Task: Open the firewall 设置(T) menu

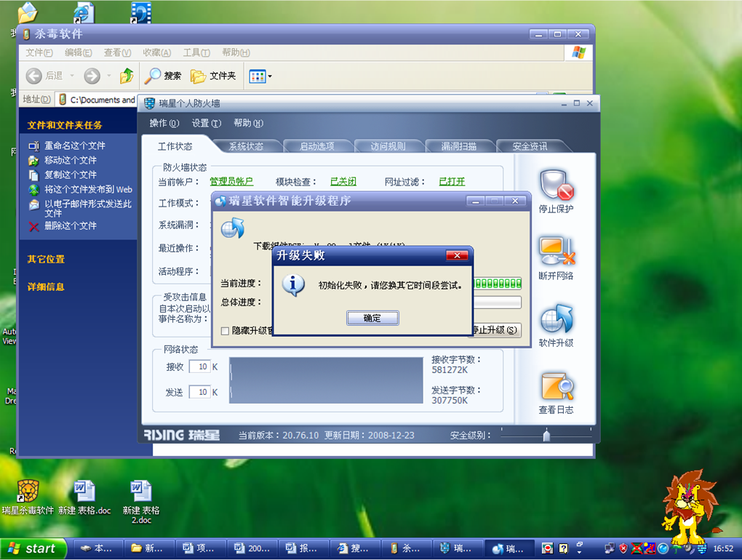Action: 207,123
